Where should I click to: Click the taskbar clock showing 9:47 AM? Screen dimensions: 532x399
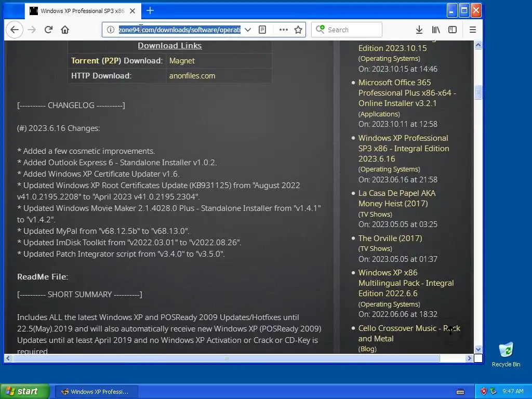click(513, 391)
